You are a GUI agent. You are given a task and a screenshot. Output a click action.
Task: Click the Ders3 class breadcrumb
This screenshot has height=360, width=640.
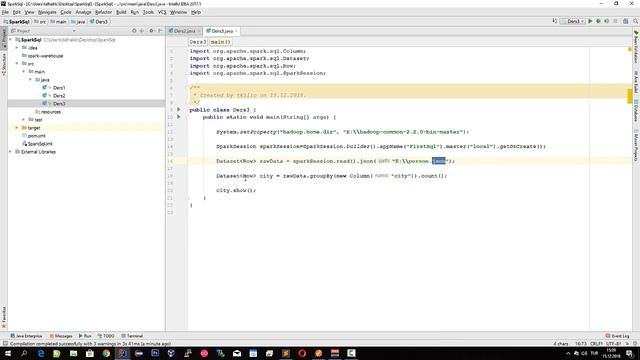(x=198, y=42)
